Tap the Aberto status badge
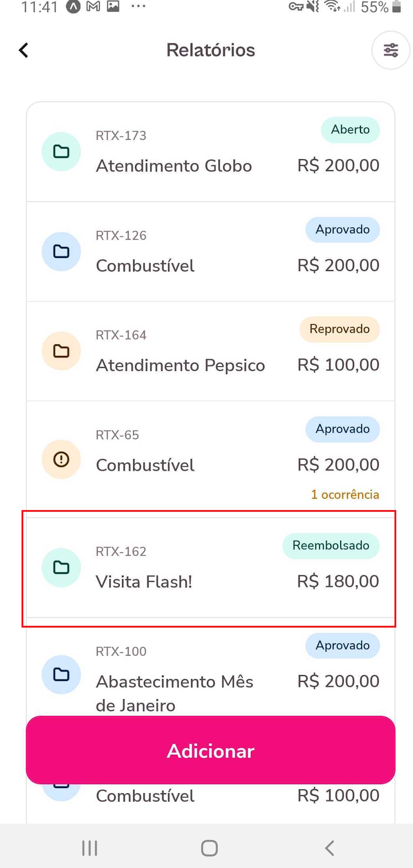413x868 pixels. [x=350, y=130]
